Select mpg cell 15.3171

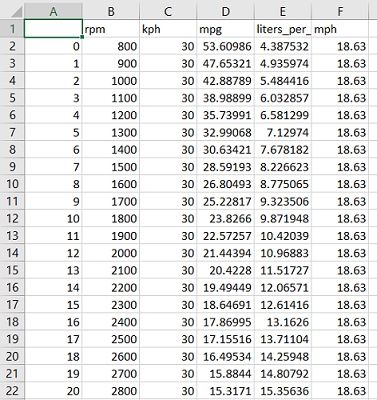pos(226,390)
